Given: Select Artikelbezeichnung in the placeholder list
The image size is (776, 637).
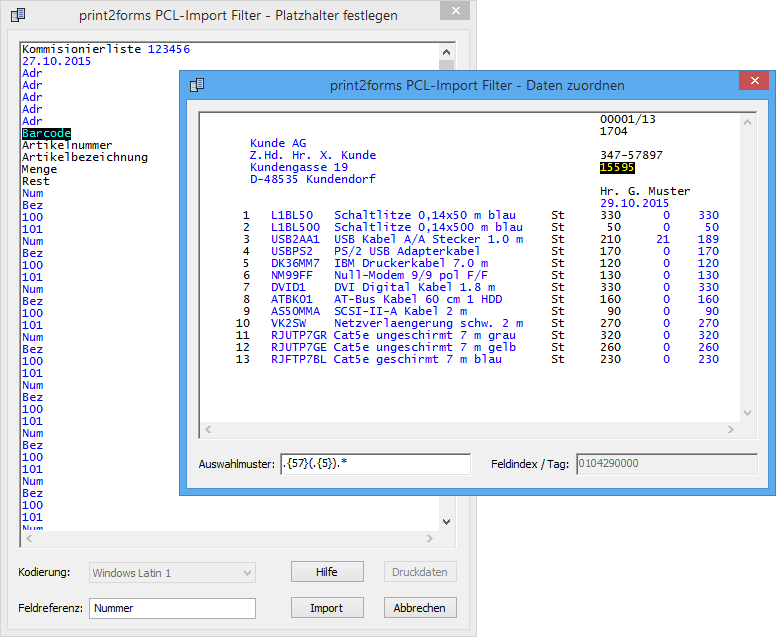Looking at the screenshot, I should point(85,157).
